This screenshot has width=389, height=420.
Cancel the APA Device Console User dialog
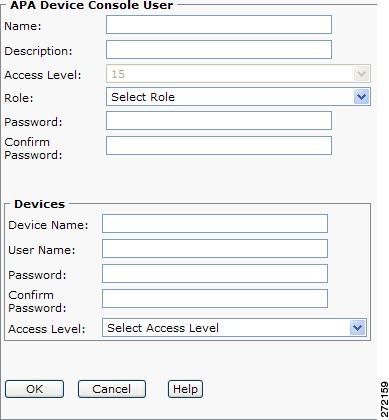click(x=112, y=389)
